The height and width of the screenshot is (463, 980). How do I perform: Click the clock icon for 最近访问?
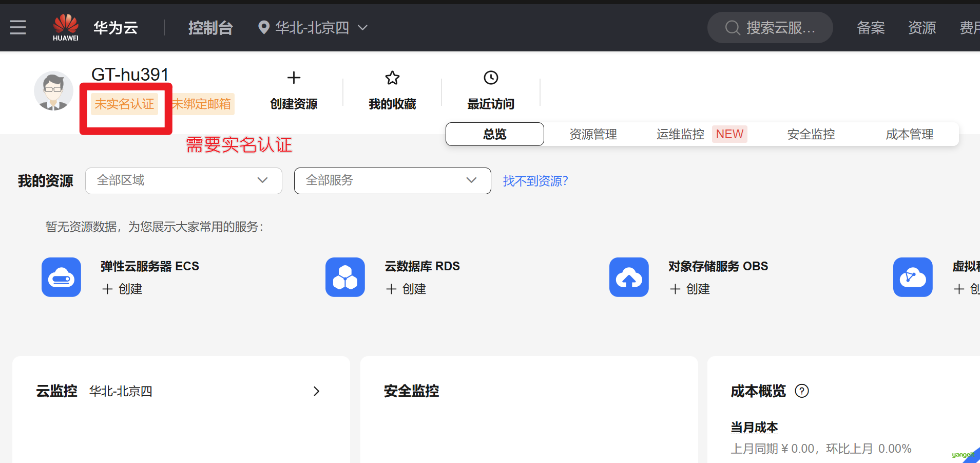click(491, 78)
